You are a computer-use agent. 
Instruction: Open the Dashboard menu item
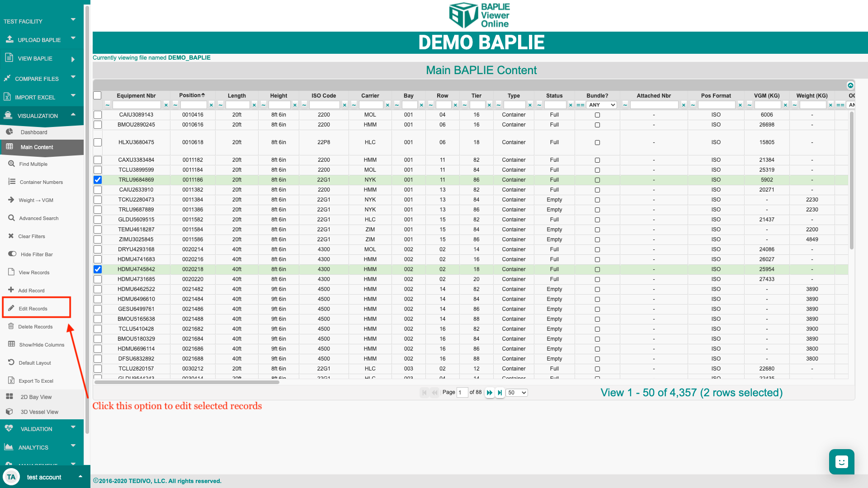34,132
